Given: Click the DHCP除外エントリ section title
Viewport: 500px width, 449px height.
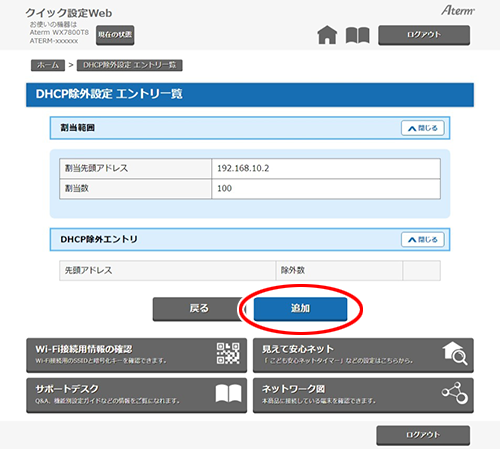Looking at the screenshot, I should 99,240.
